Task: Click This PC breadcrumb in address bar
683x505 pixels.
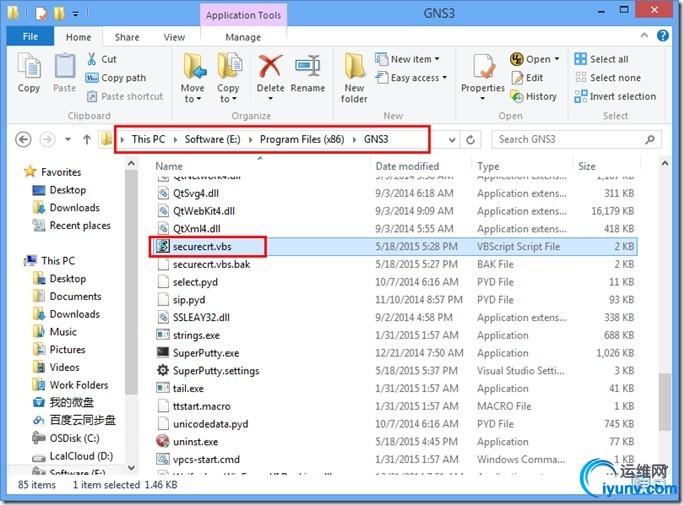Action: coord(149,139)
